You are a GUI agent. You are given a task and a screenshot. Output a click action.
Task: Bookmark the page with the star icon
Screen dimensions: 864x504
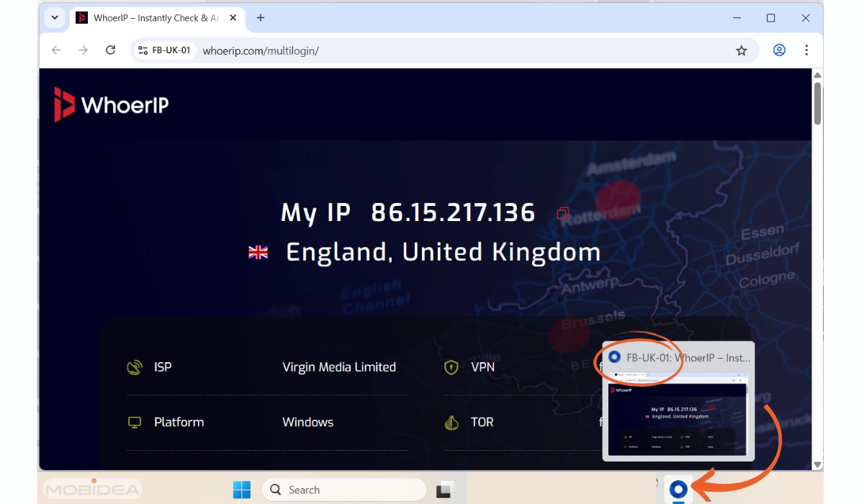[741, 50]
